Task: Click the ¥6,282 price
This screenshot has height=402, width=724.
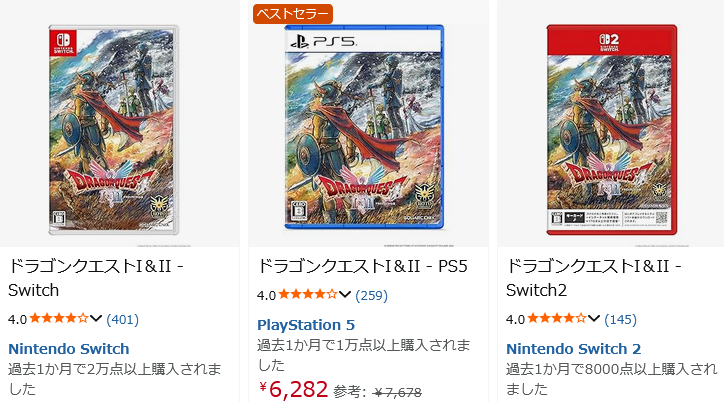Action: click(294, 389)
